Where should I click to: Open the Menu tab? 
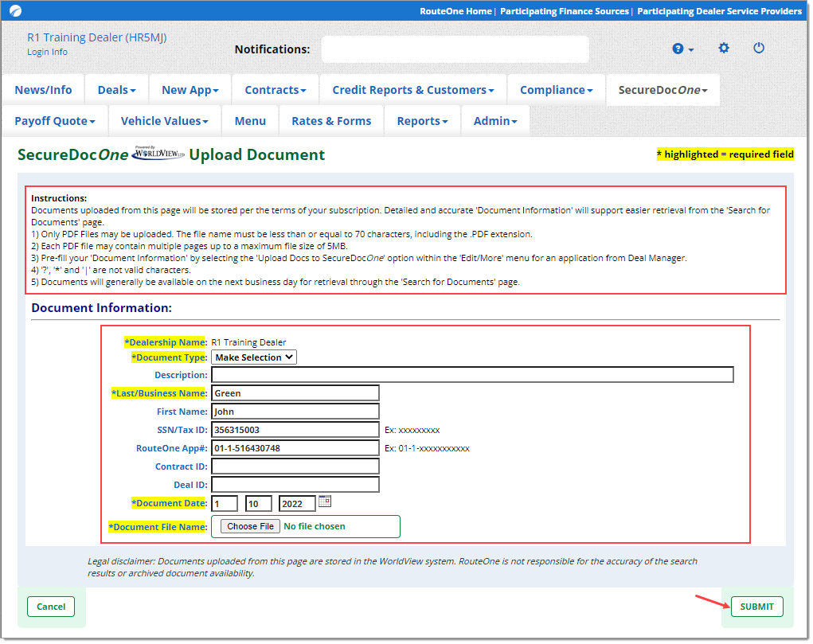pos(251,121)
